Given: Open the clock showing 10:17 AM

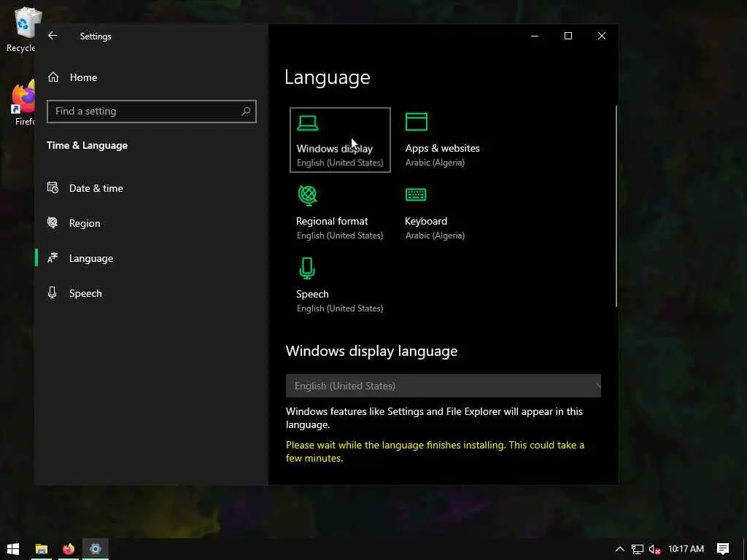Looking at the screenshot, I should point(686,549).
